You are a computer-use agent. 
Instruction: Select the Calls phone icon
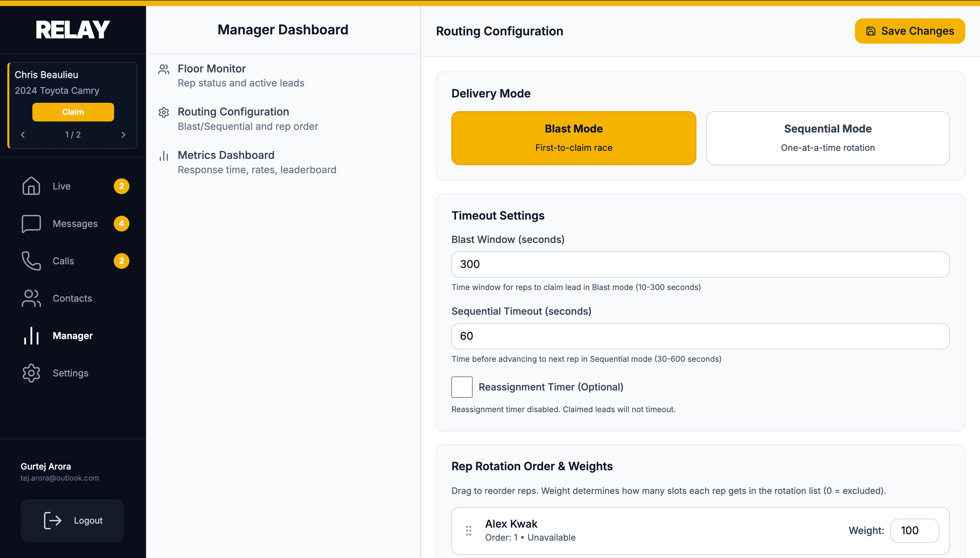tap(31, 261)
